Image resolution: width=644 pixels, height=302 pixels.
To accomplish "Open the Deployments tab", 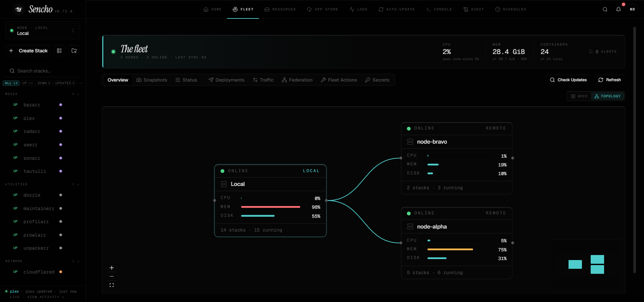I will (x=226, y=80).
